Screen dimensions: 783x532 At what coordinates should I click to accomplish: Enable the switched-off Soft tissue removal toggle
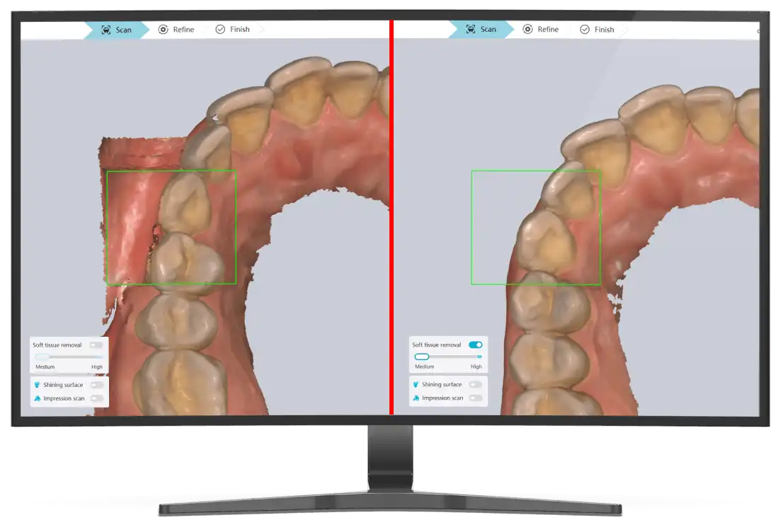[96, 345]
